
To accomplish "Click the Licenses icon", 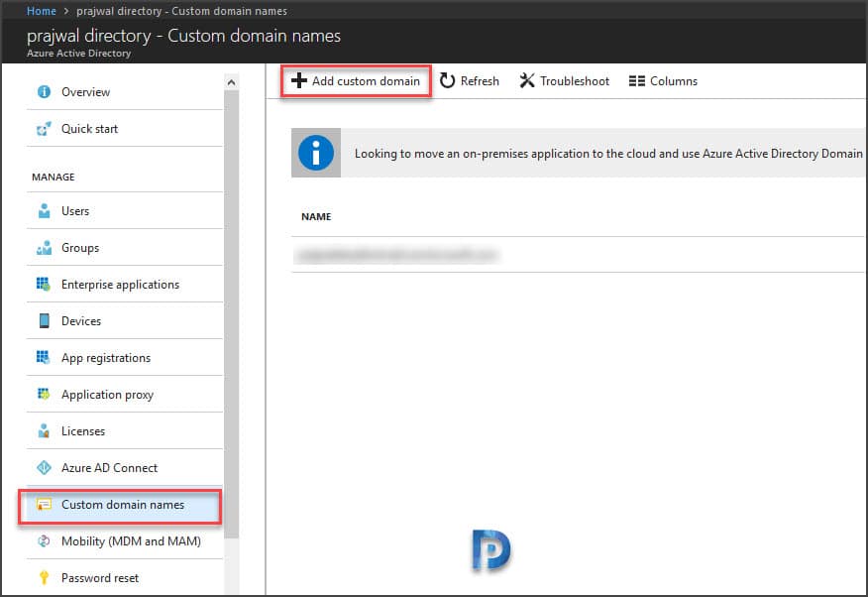I will click(x=44, y=430).
